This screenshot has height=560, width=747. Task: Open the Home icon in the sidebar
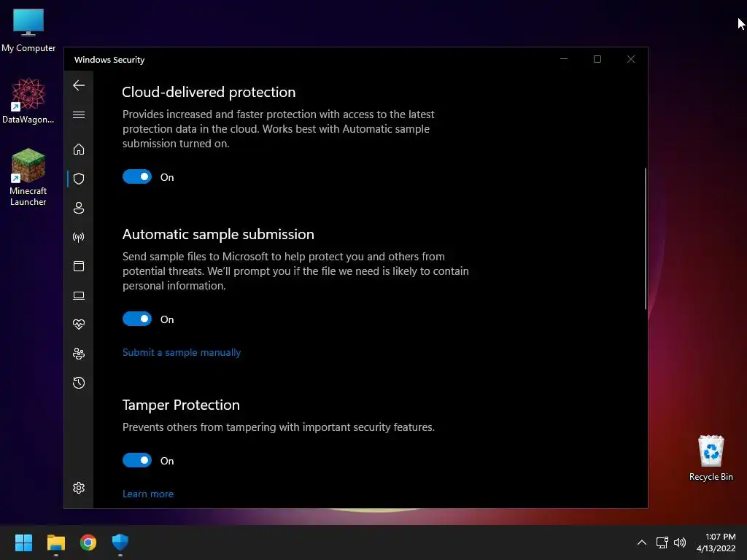tap(79, 149)
